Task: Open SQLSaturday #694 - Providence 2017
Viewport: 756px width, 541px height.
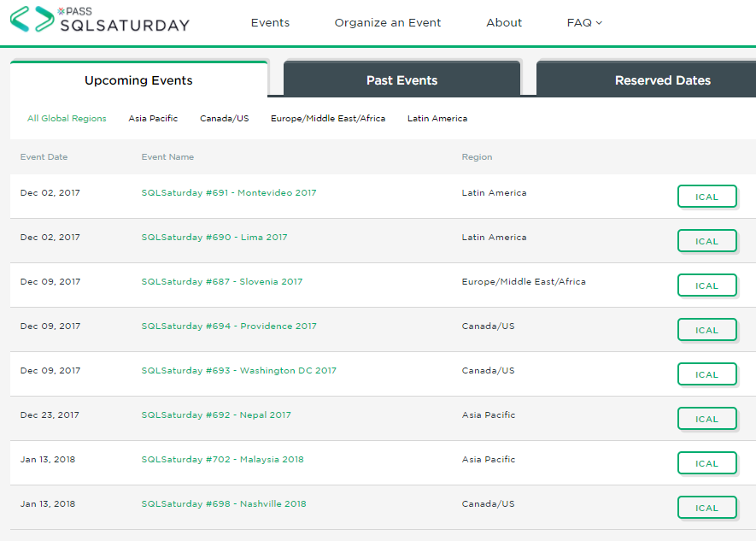Action: (x=229, y=326)
